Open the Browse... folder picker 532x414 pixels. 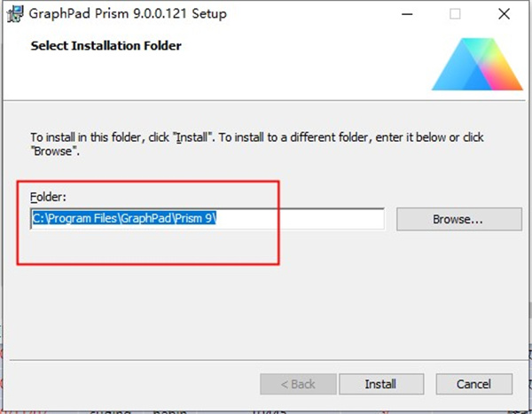pos(458,219)
